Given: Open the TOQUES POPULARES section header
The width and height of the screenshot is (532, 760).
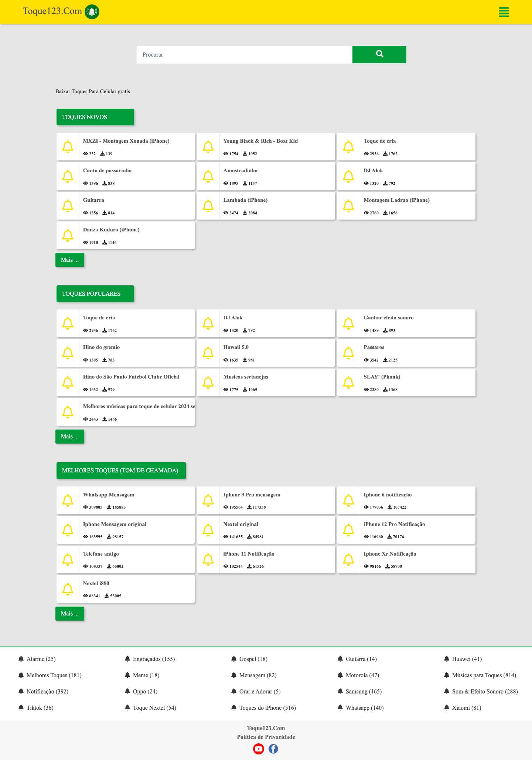Looking at the screenshot, I should point(95,294).
